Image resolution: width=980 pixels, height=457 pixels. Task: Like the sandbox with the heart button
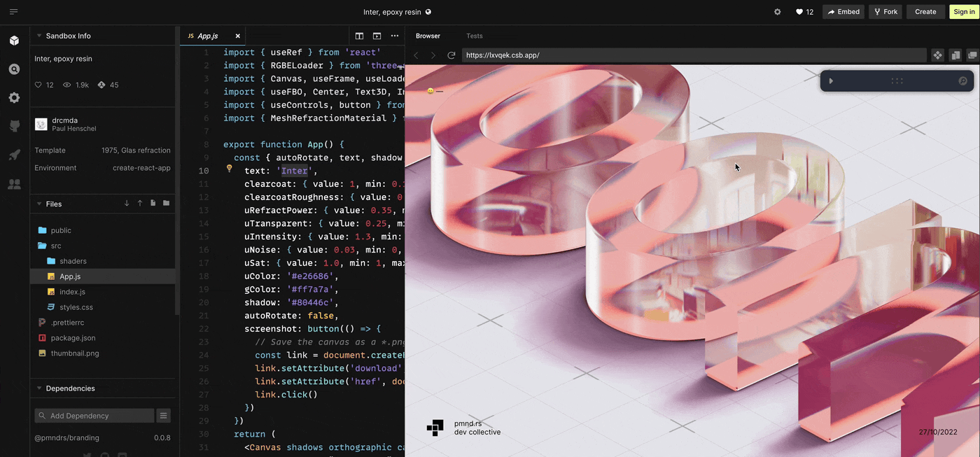pos(804,12)
